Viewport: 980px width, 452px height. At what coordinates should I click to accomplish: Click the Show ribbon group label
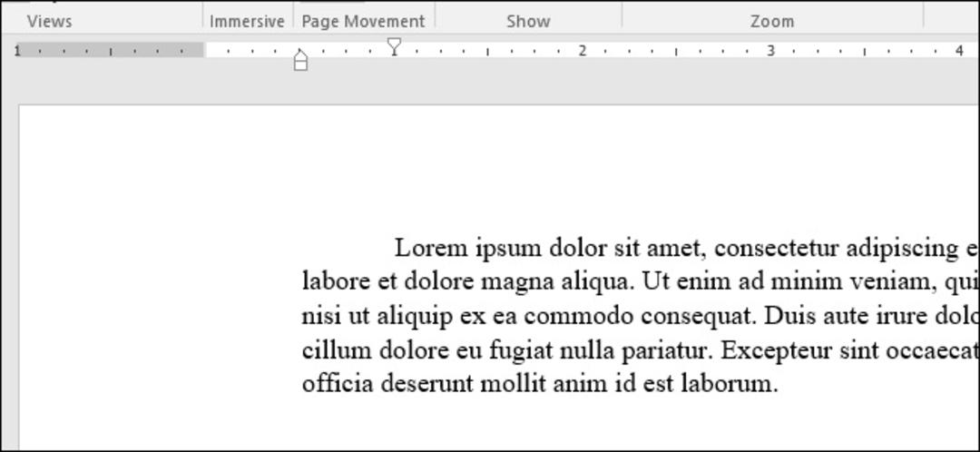[x=528, y=21]
